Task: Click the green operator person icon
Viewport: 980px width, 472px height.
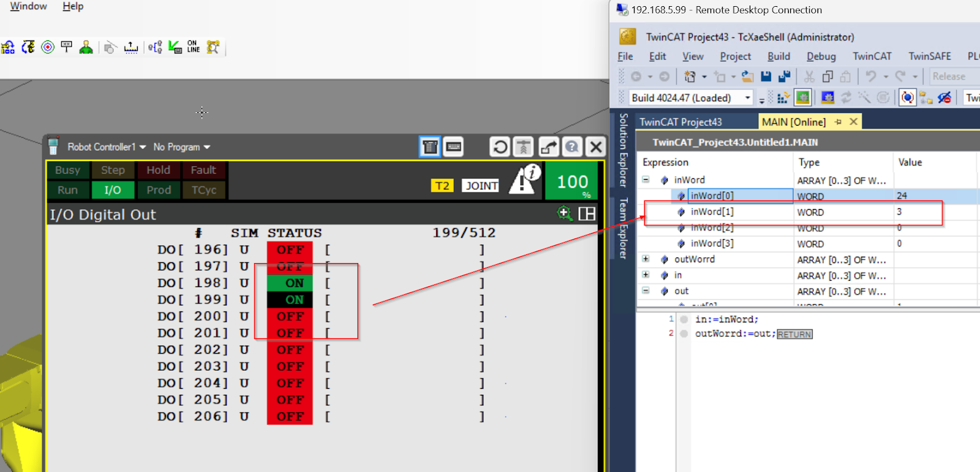Action: (x=86, y=47)
